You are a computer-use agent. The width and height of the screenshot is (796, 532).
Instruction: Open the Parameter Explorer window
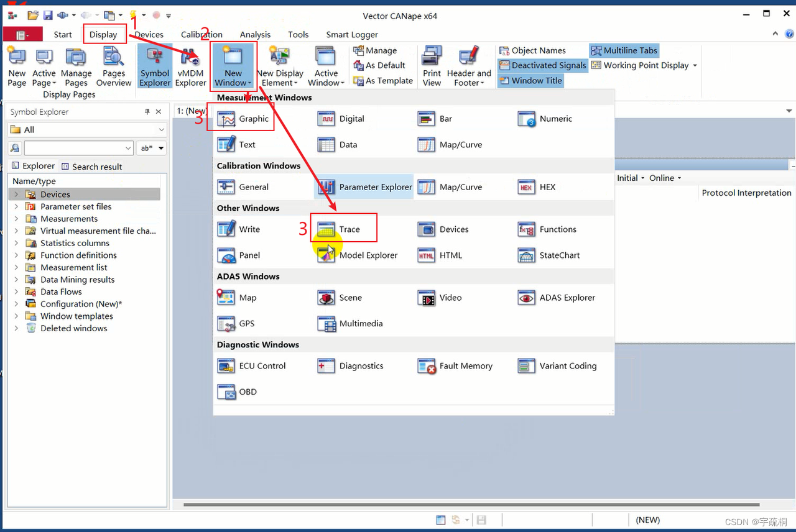[364, 187]
